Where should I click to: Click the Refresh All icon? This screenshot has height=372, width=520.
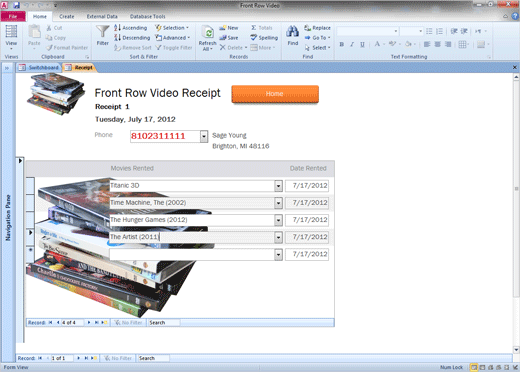(207, 33)
